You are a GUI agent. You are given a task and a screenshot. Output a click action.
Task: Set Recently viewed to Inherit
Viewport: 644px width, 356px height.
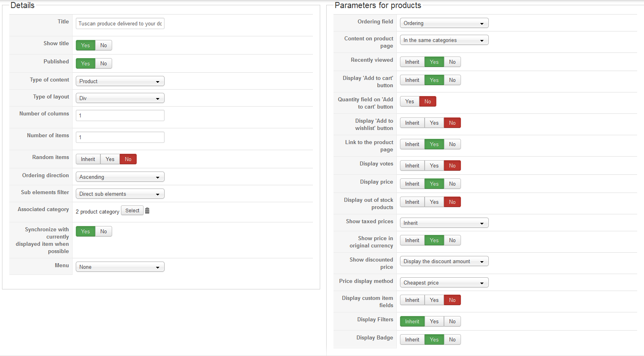click(412, 62)
